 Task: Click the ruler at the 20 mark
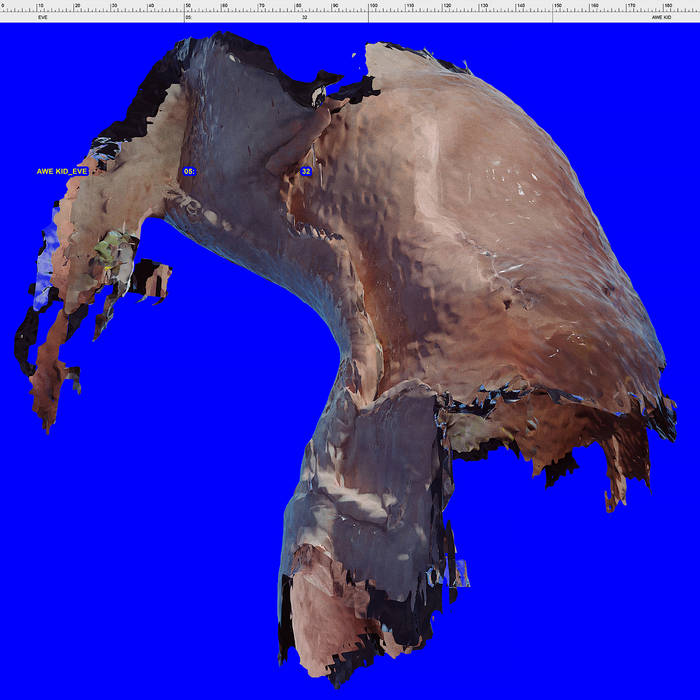(76, 6)
